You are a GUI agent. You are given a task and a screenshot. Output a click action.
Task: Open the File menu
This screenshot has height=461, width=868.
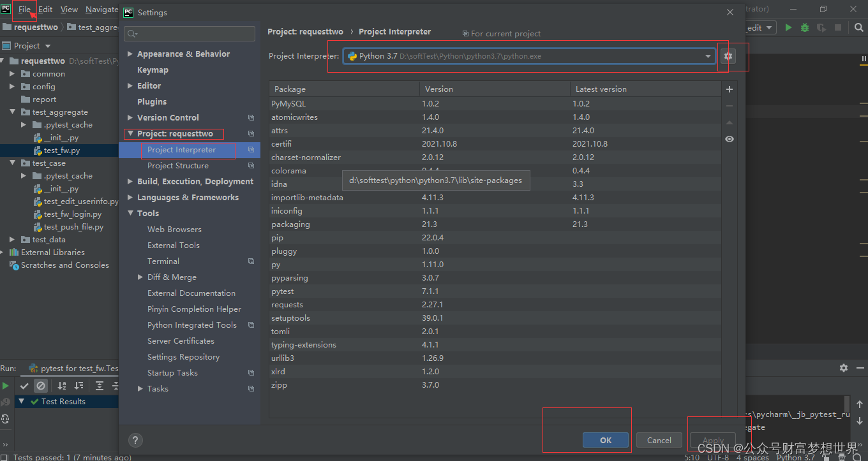coord(24,10)
